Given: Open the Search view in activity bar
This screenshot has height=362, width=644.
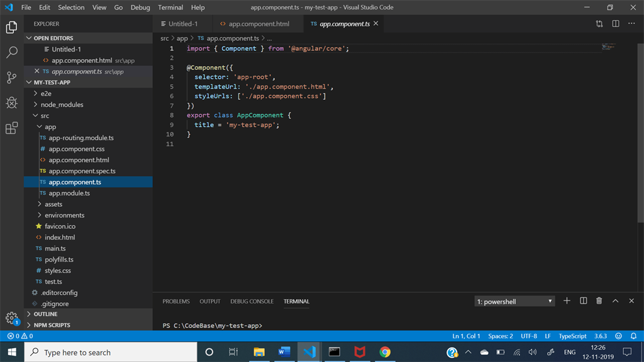Looking at the screenshot, I should pyautogui.click(x=11, y=53).
